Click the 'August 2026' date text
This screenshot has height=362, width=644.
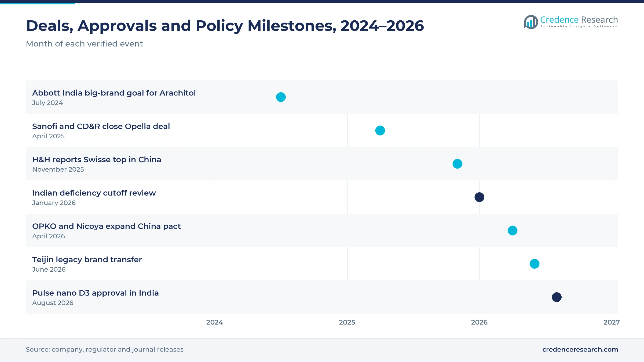pyautogui.click(x=53, y=303)
